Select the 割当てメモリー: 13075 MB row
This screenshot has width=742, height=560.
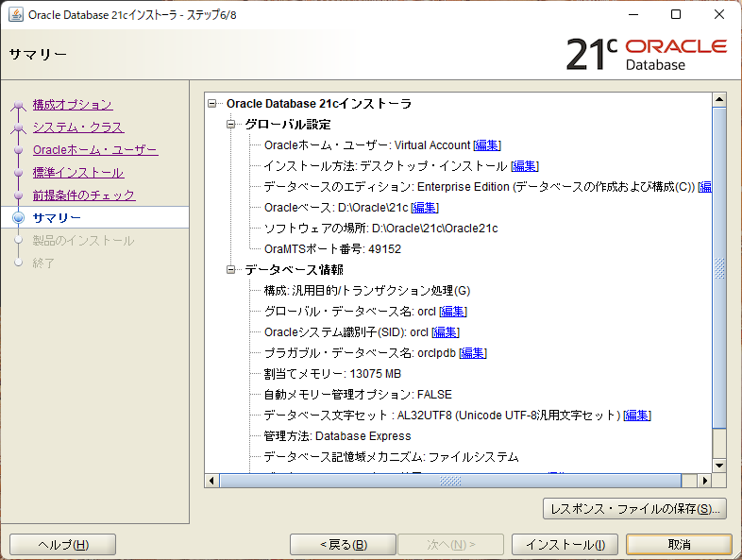(x=332, y=374)
